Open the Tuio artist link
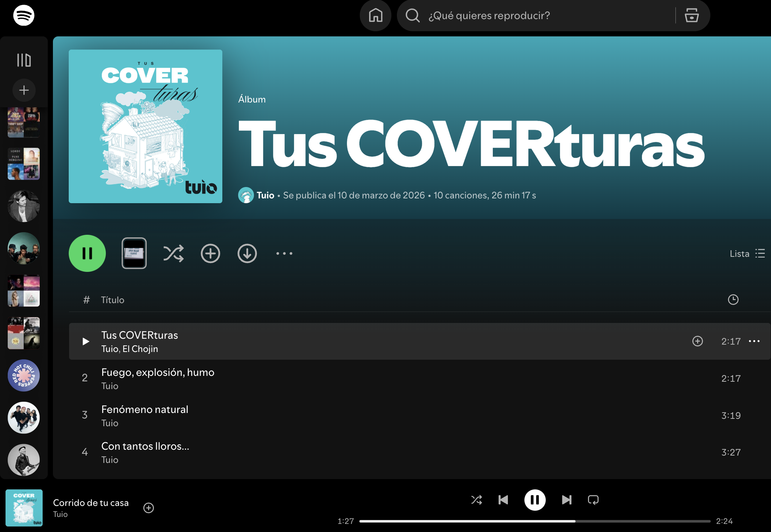 coord(265,195)
